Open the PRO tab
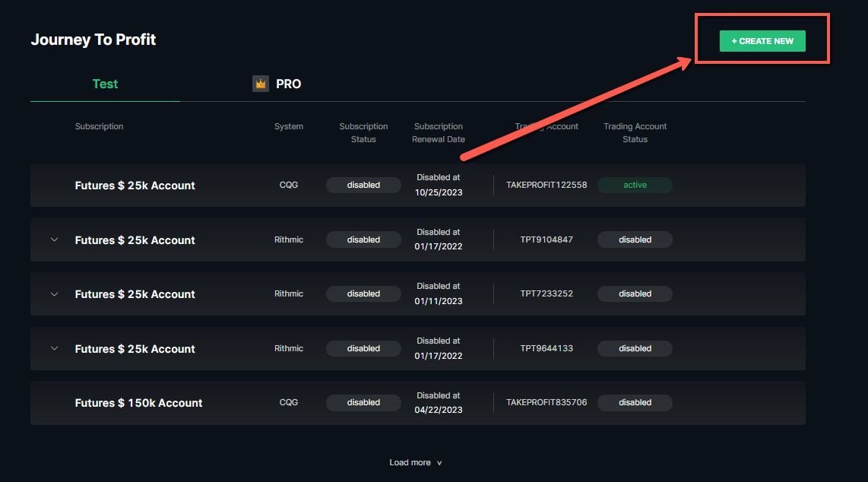The height and width of the screenshot is (482, 868). point(288,84)
